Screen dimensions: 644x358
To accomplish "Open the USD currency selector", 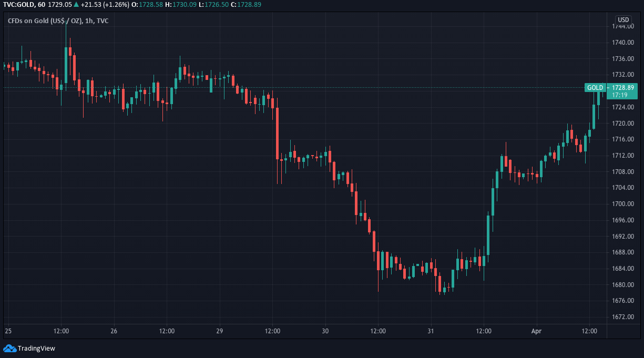I will point(623,20).
